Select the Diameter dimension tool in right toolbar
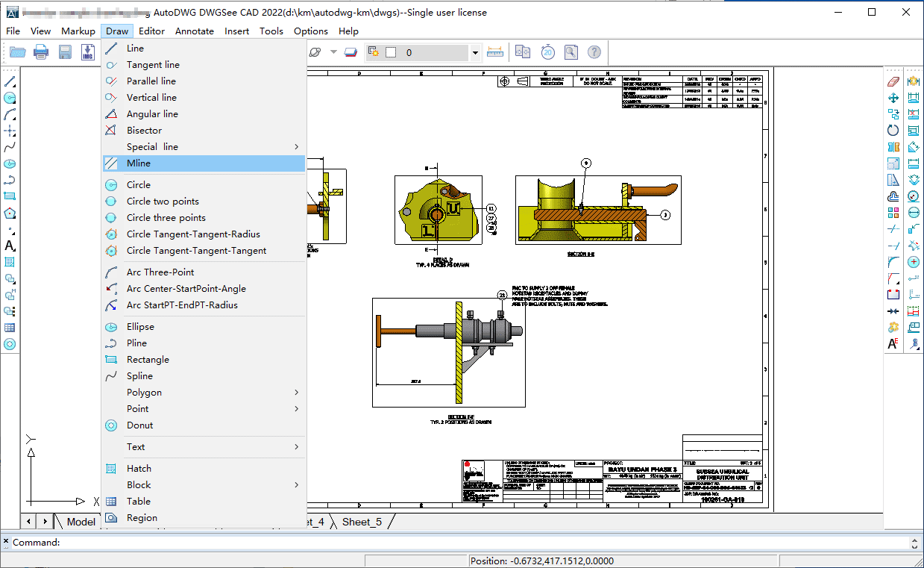924x568 pixels. click(x=914, y=213)
